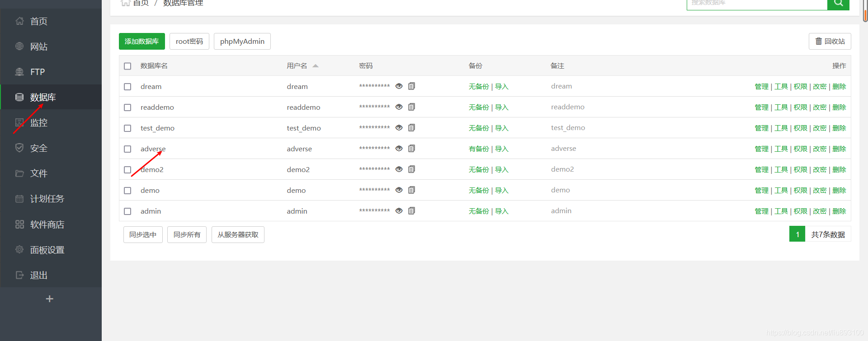The width and height of the screenshot is (868, 341).
Task: Open 首页 in the sidebar menu
Action: (x=39, y=21)
